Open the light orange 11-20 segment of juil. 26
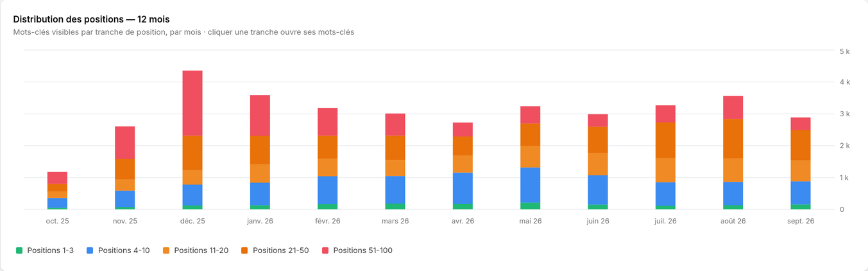The height and width of the screenshot is (271, 868). coord(665,170)
